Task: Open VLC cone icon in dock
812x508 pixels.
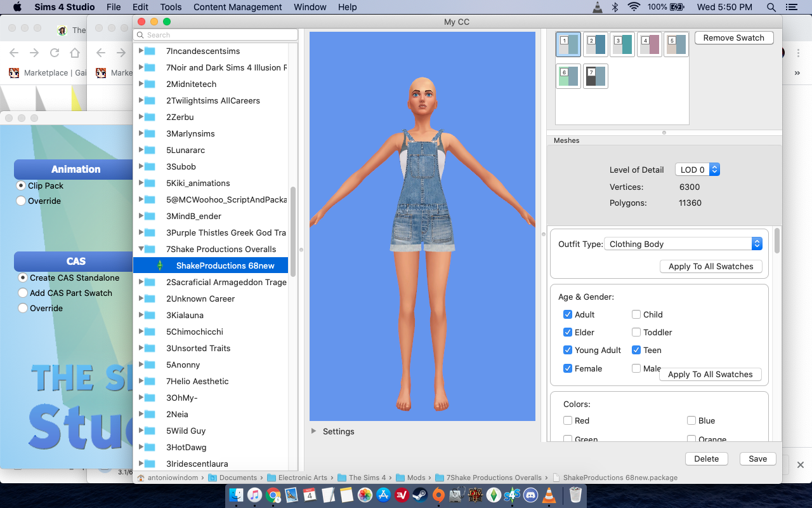Action: [x=549, y=495]
